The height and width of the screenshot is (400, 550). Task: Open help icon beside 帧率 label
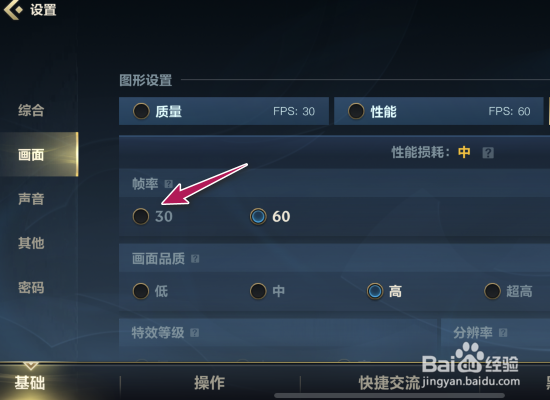(x=169, y=184)
